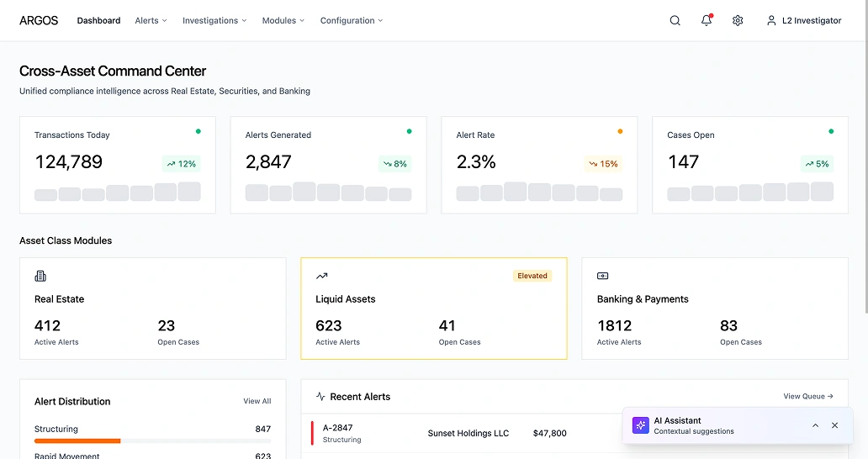This screenshot has width=868, height=459.
Task: Close the AI Assistant popup
Action: coord(834,425)
